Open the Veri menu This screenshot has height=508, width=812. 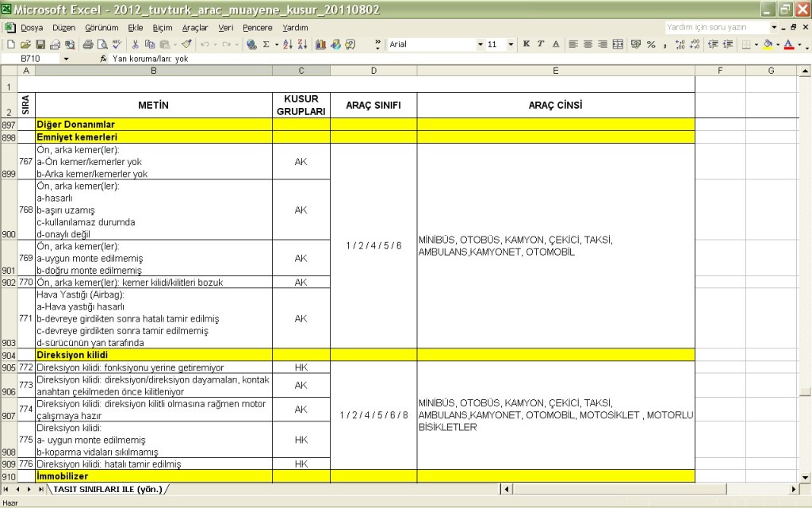[x=226, y=28]
